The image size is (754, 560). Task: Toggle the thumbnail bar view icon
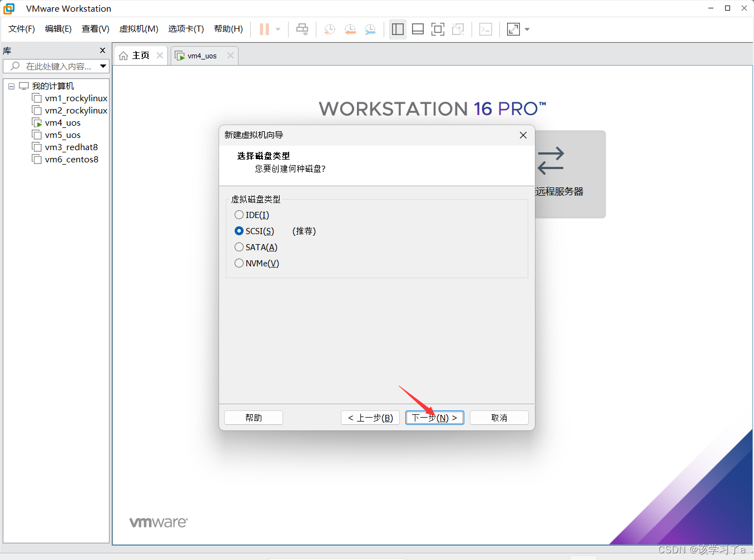[x=418, y=29]
